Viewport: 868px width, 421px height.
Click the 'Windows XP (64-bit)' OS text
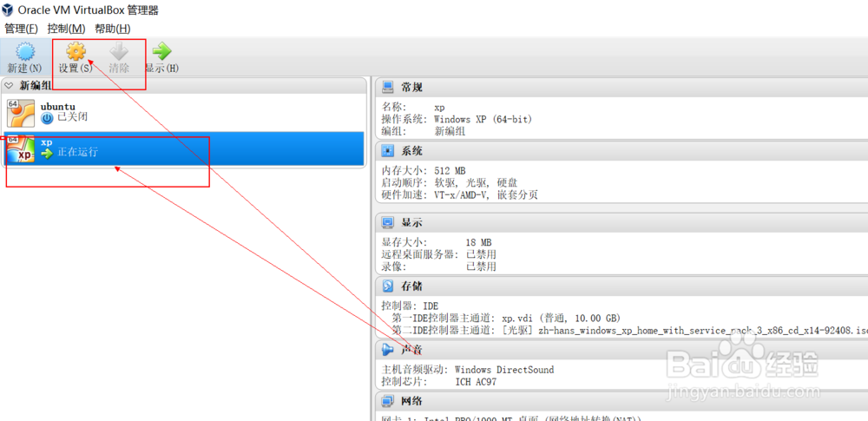point(483,119)
